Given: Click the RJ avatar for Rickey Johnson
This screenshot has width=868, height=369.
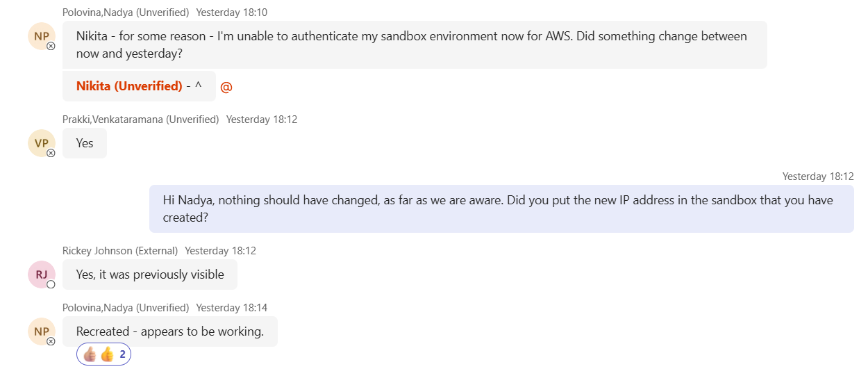Looking at the screenshot, I should tap(41, 274).
